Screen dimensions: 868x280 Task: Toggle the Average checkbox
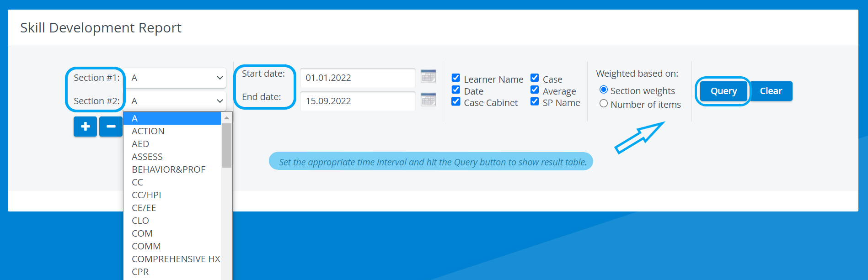point(535,90)
